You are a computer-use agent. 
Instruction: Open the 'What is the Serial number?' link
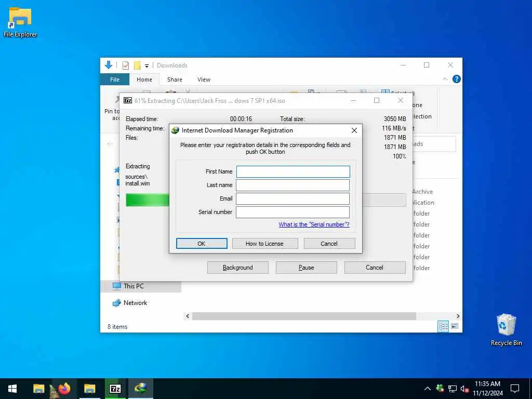point(314,224)
